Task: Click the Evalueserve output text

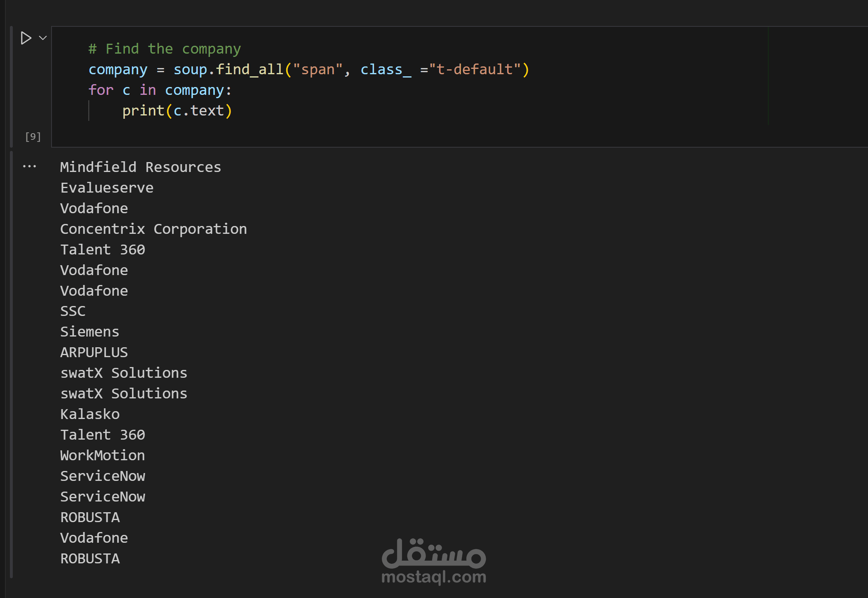Action: coord(107,188)
